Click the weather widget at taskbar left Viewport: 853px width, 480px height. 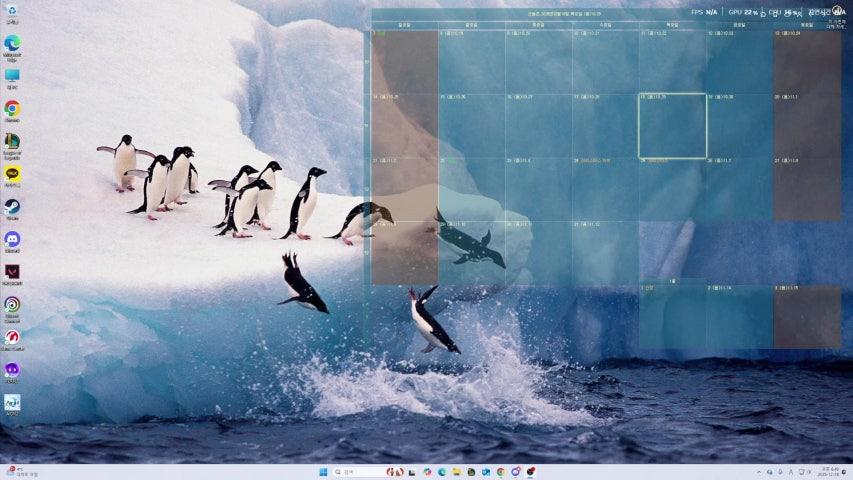[x=20, y=472]
